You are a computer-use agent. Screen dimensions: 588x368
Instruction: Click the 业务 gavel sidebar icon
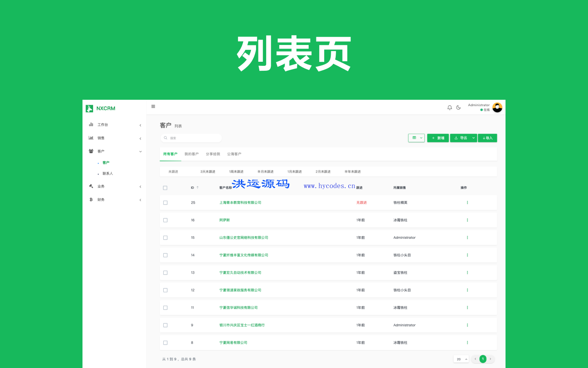(91, 186)
